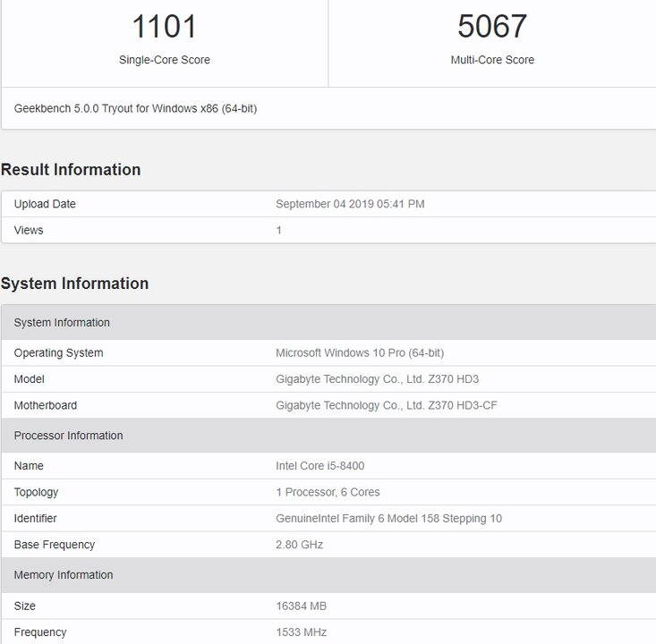
Task: Click the Views label
Action: click(29, 231)
